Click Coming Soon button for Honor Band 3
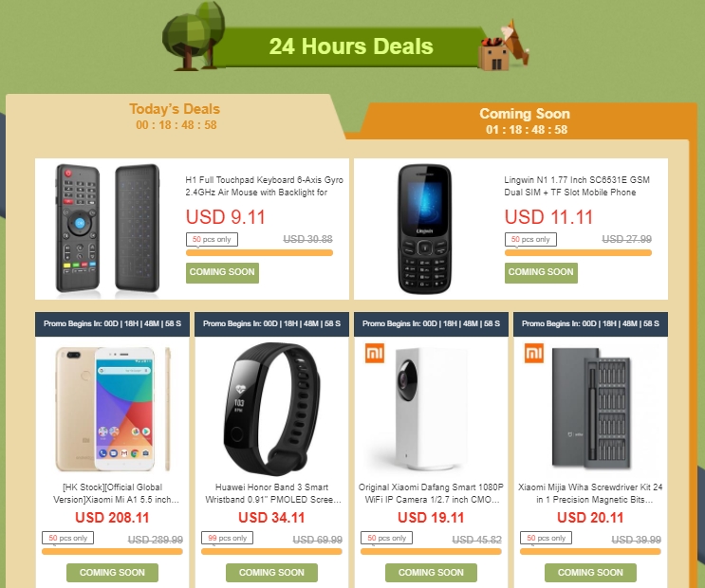This screenshot has height=588, width=705. 271,573
